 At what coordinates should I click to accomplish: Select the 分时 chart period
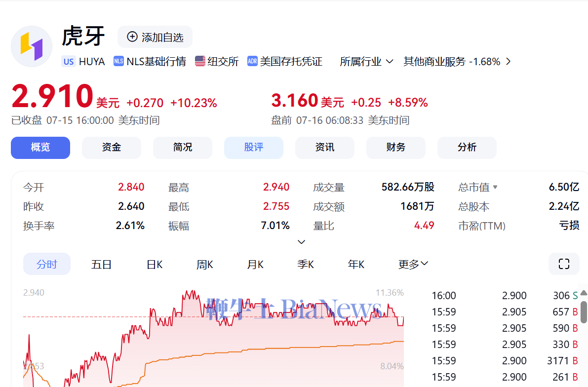[x=47, y=264]
